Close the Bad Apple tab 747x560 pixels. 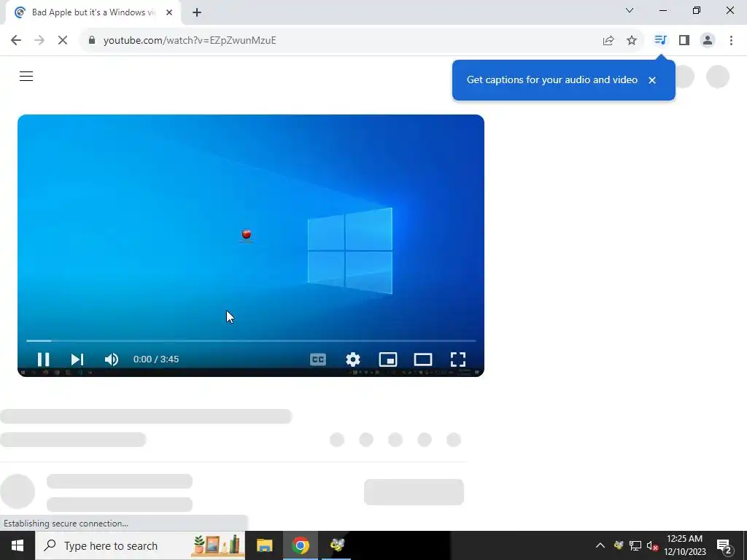pyautogui.click(x=169, y=12)
